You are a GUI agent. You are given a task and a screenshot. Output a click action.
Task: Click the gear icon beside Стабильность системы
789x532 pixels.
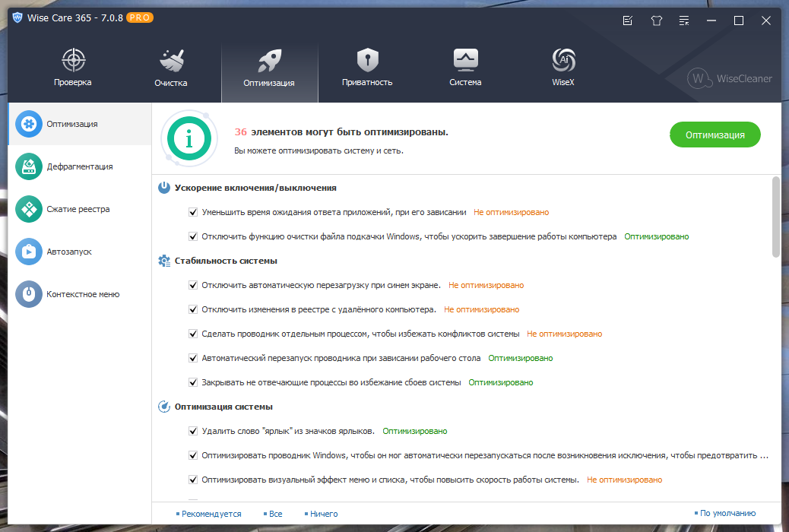(164, 261)
